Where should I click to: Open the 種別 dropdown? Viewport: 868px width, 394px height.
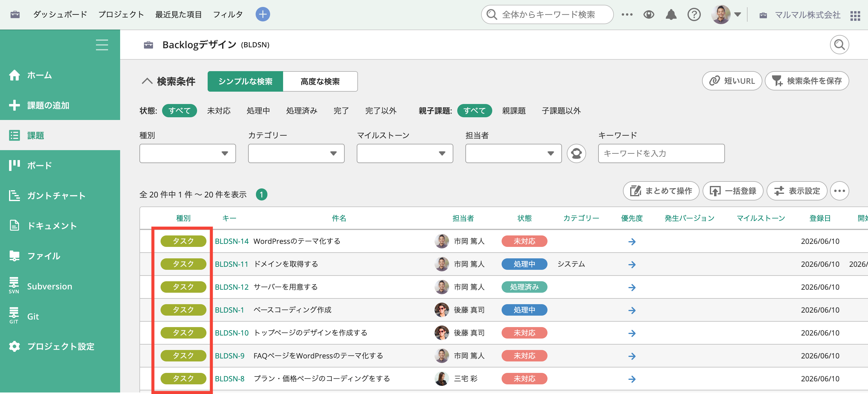pos(188,153)
